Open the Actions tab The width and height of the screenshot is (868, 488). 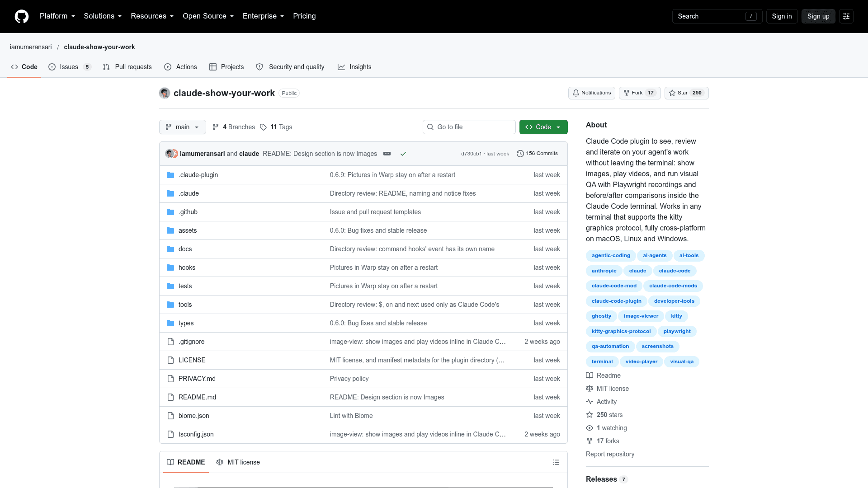[180, 67]
